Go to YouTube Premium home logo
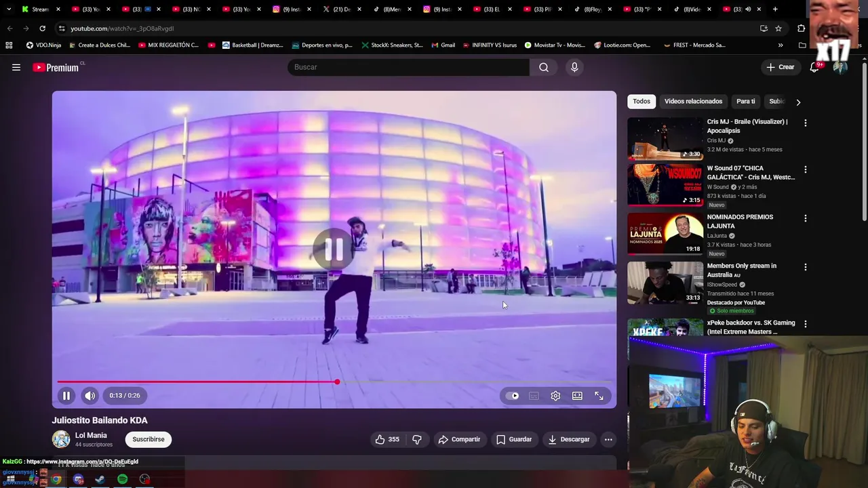This screenshot has width=868, height=488. 56,67
